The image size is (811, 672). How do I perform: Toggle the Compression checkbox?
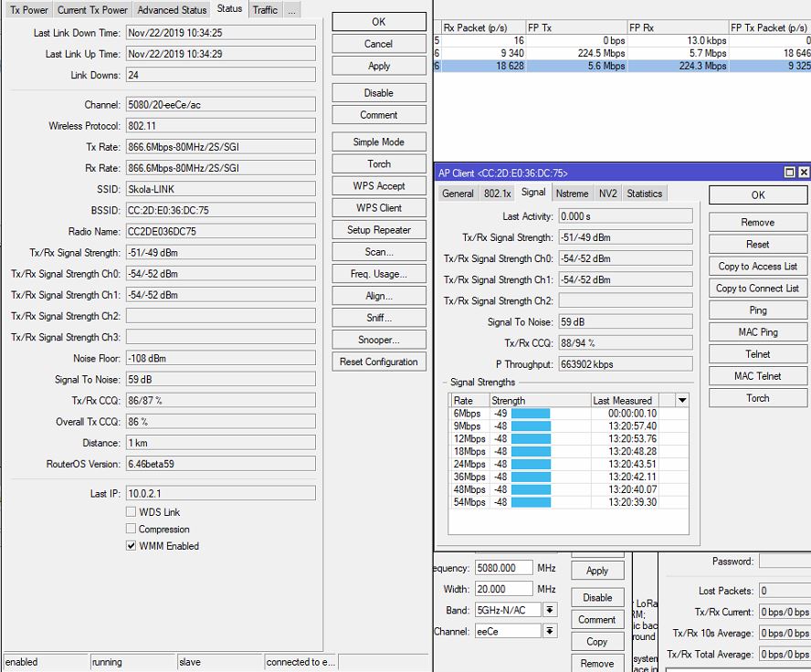(x=131, y=529)
